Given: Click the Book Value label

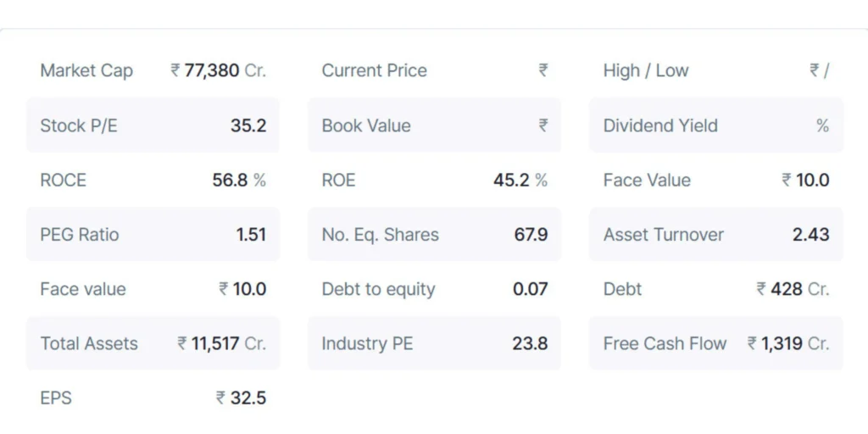Looking at the screenshot, I should (366, 125).
